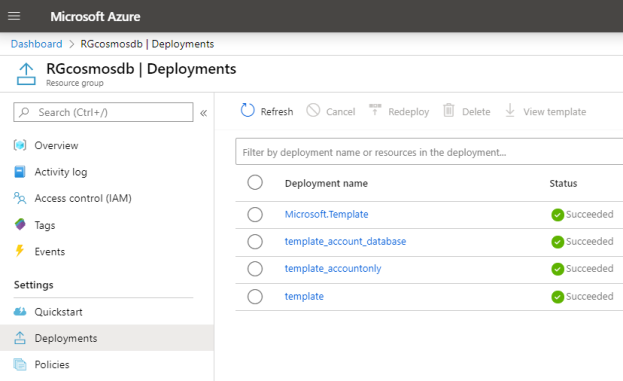The height and width of the screenshot is (381, 623).
Task: Click the Resource group subtitle text
Action: coord(75,83)
